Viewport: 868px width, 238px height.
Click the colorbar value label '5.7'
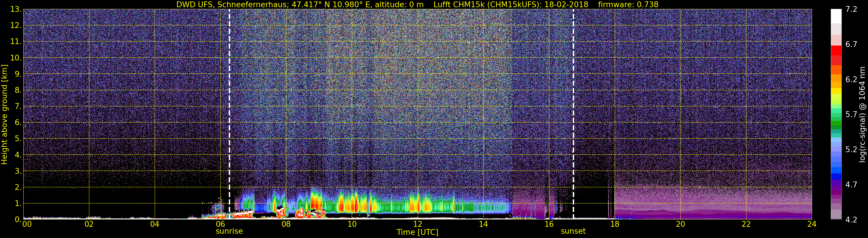tap(851, 114)
